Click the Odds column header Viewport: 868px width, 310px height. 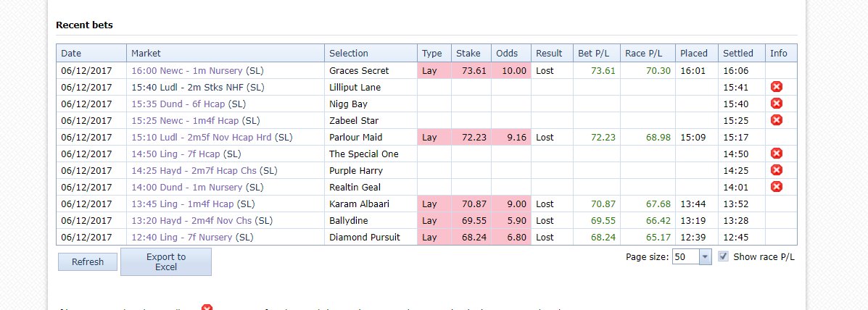[511, 53]
